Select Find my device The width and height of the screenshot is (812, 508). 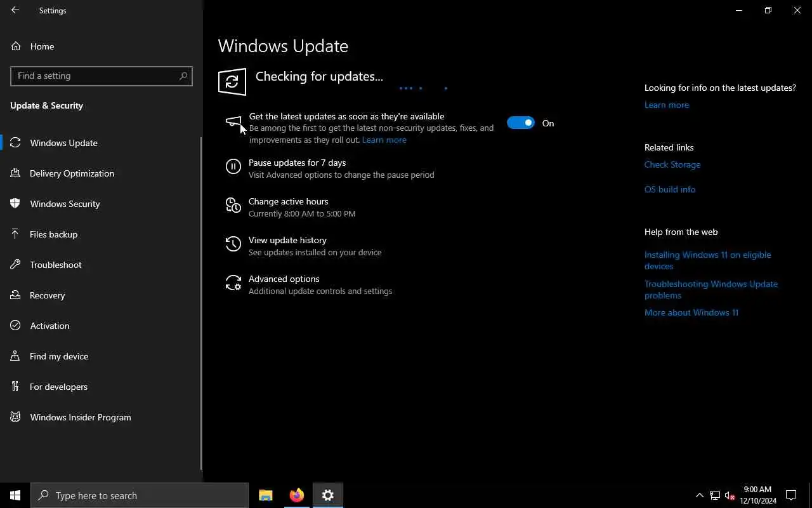pos(101,356)
